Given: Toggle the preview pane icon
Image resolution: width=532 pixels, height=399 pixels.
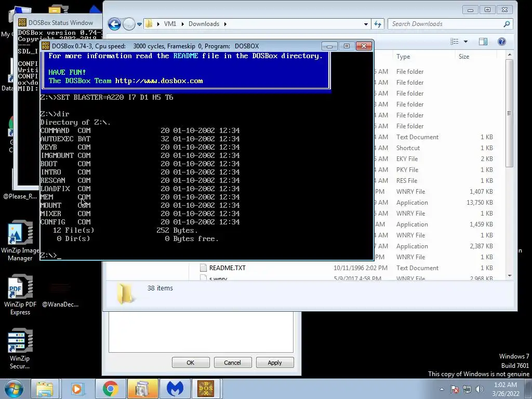Looking at the screenshot, I should pos(483,42).
